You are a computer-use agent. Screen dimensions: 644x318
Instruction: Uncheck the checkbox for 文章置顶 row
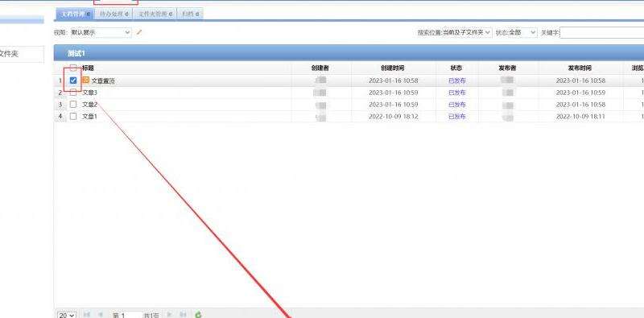[x=73, y=81]
